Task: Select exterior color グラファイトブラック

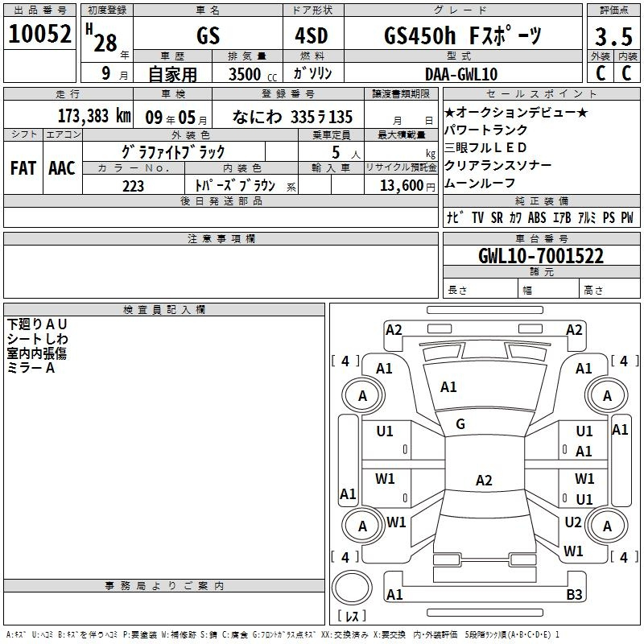Action: tap(173, 152)
